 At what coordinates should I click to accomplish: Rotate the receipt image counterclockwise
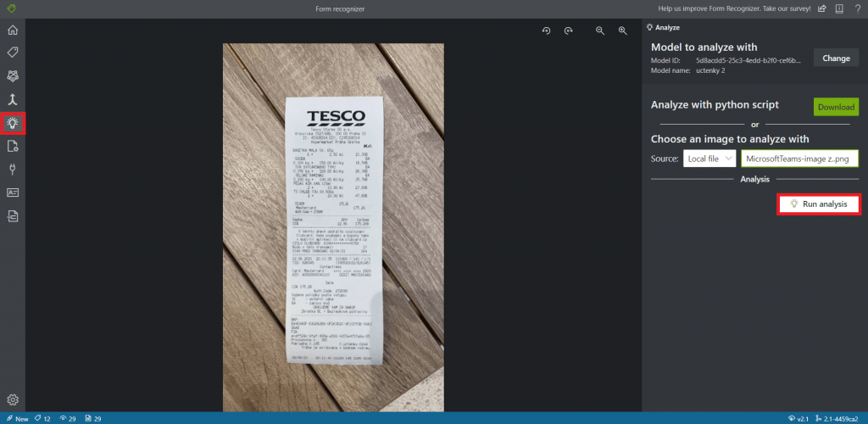547,31
